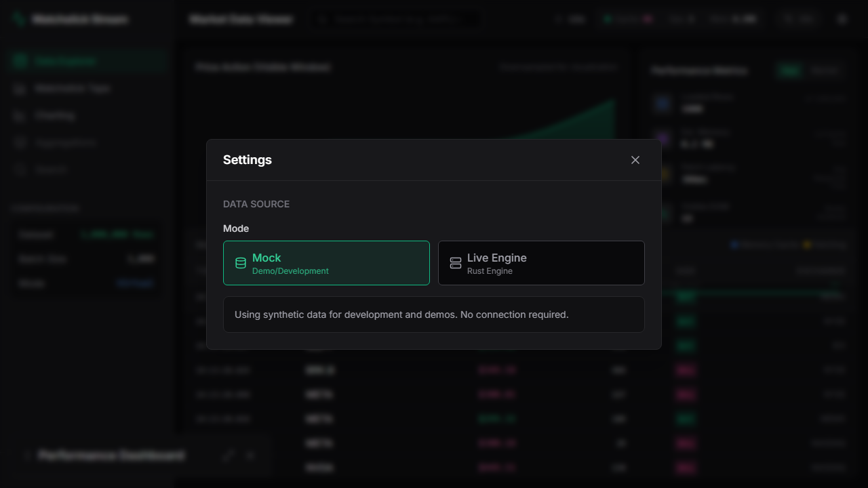This screenshot has width=868, height=488.
Task: Dismiss the Settings dialog
Action: [x=635, y=160]
